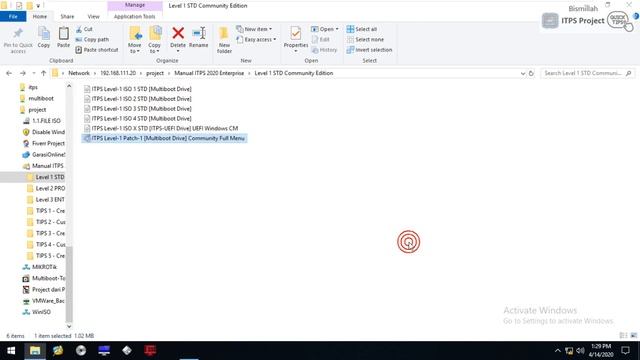This screenshot has width=640, height=360.
Task: Open the notification center icon
Action: point(625,351)
